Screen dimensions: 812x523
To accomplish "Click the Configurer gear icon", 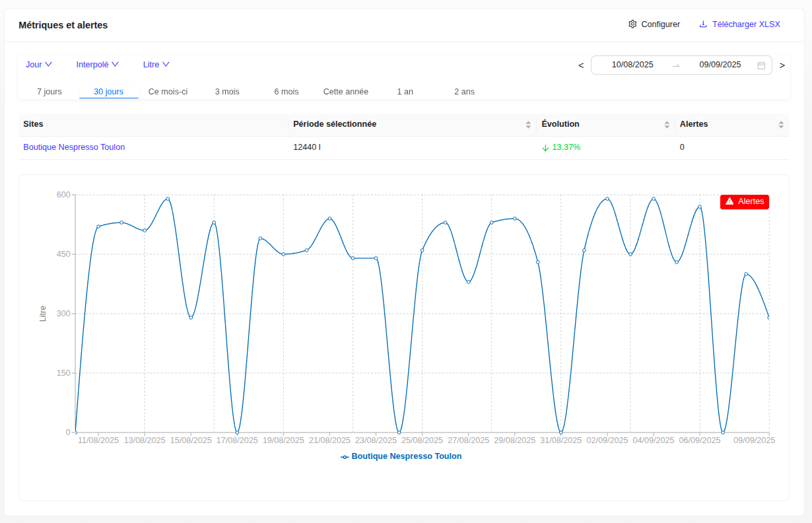I will [632, 24].
